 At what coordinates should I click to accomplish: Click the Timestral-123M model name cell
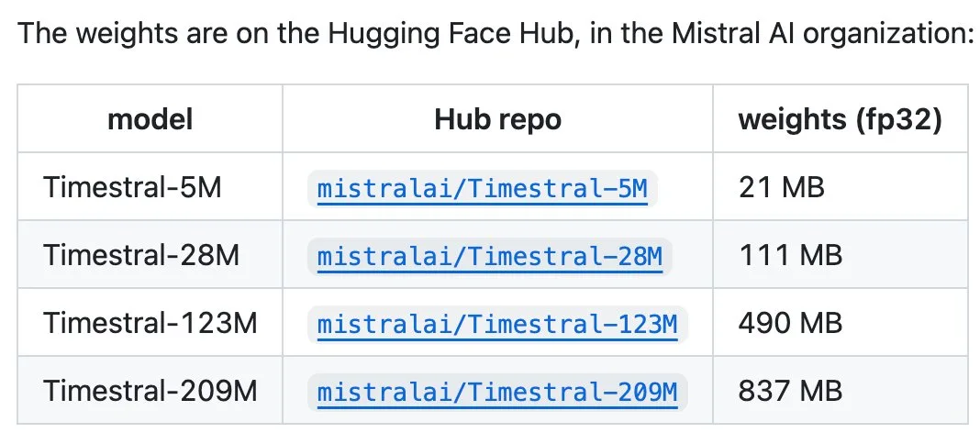tap(150, 324)
